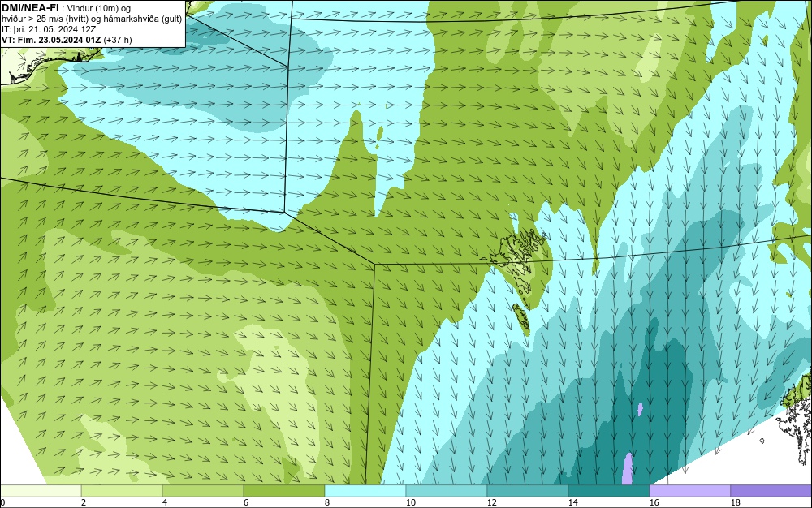Click the purple legend swatch above 18 m/s
This screenshot has height=508, width=812.
[771, 490]
